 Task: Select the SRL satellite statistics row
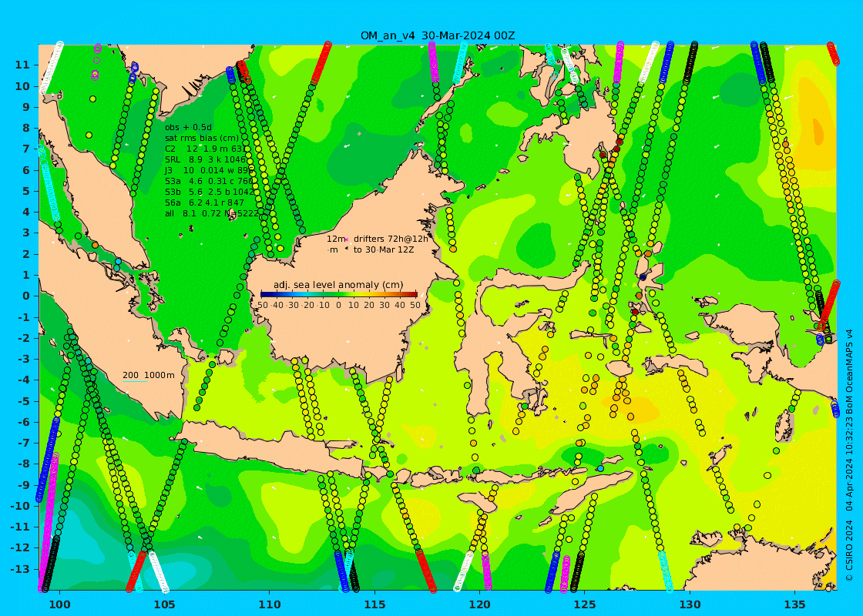click(206, 159)
